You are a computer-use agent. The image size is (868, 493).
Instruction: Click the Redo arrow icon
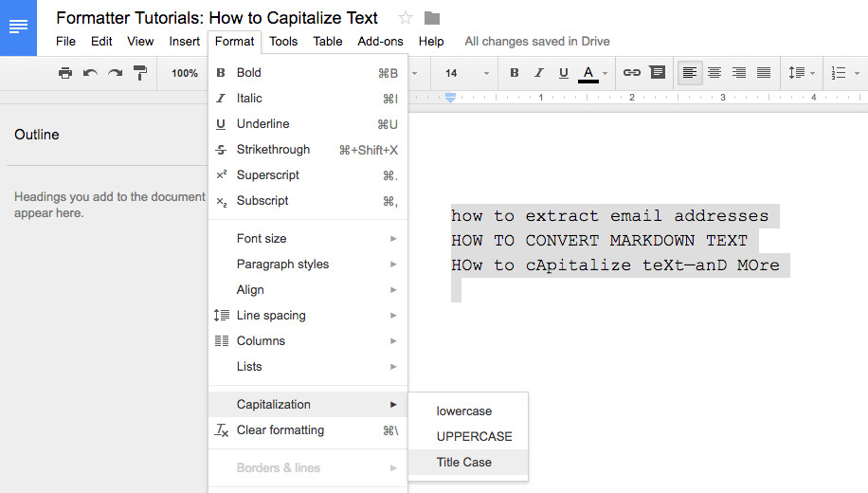coord(116,73)
